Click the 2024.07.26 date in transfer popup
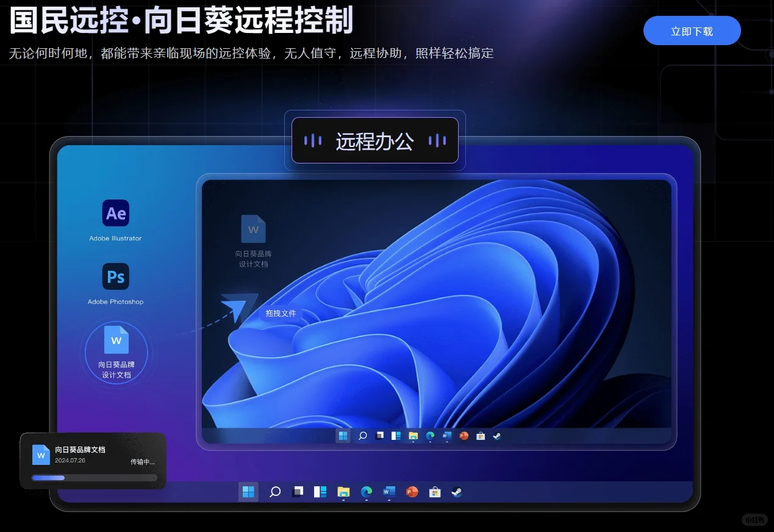Viewport: 774px width, 532px height. point(70,461)
